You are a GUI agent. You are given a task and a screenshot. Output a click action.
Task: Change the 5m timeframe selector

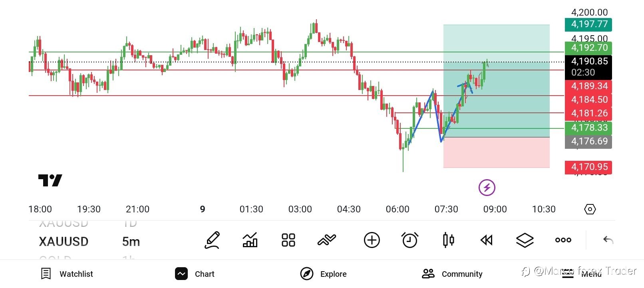[x=131, y=242]
